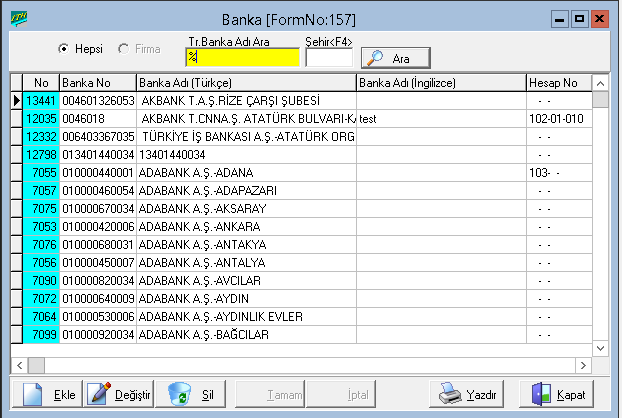Click the horizontal scrollbar right arrow
This screenshot has width=622, height=418.
click(x=583, y=365)
